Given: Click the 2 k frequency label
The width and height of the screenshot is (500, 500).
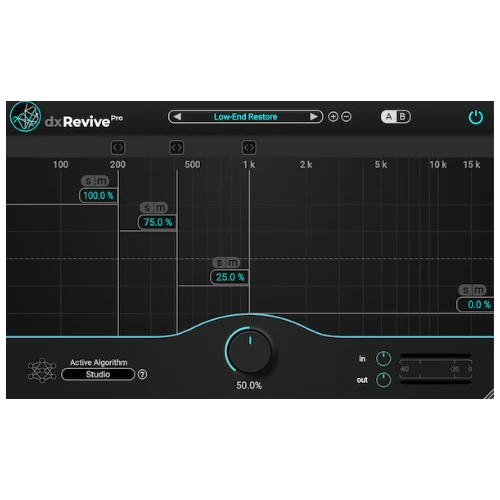Looking at the screenshot, I should (306, 165).
